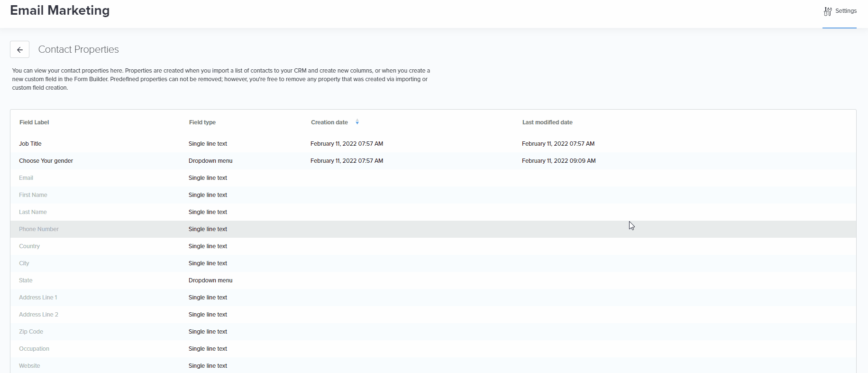
Task: Select the Phone Number row
Action: pyautogui.click(x=39, y=229)
